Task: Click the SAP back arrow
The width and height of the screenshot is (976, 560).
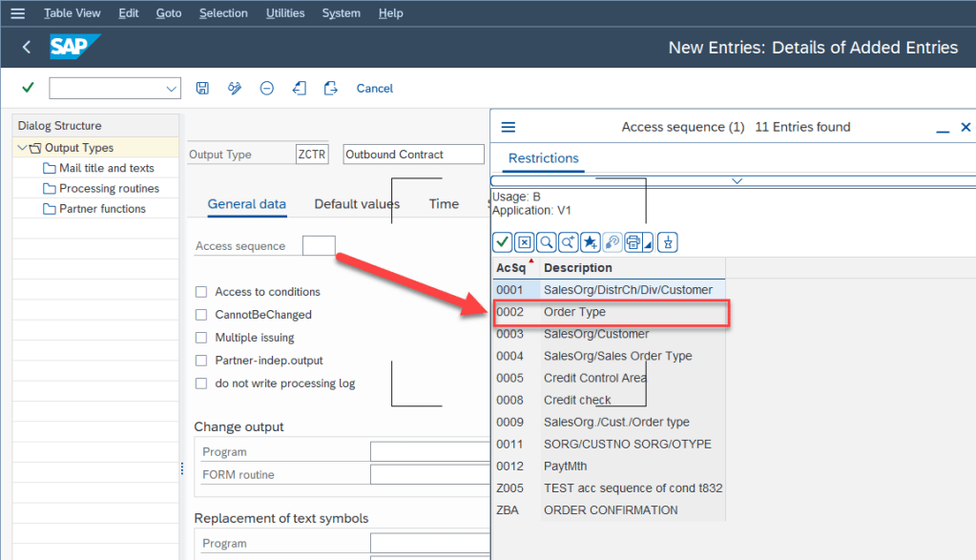Action: [x=27, y=47]
